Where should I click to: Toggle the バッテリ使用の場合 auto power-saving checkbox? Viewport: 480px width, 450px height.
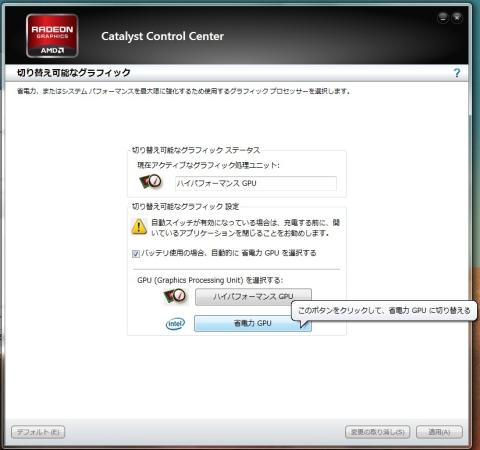(136, 254)
